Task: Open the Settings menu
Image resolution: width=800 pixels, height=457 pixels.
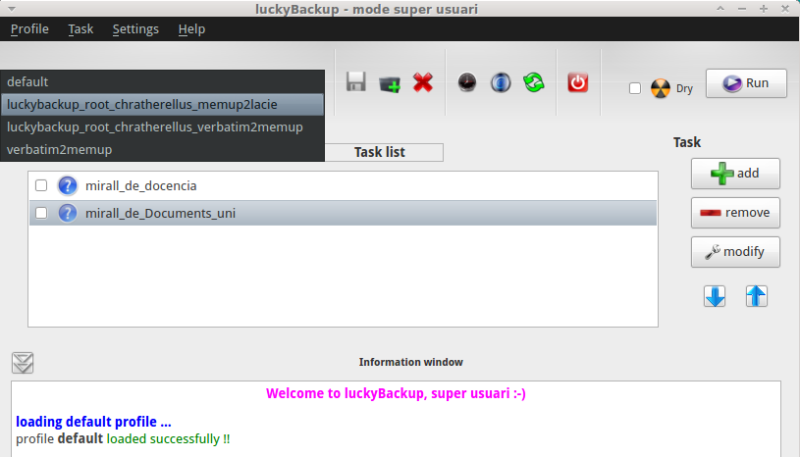Action: [x=135, y=29]
